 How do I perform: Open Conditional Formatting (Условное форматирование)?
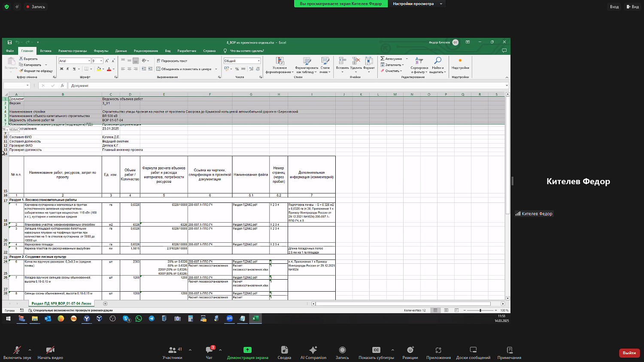click(x=279, y=62)
